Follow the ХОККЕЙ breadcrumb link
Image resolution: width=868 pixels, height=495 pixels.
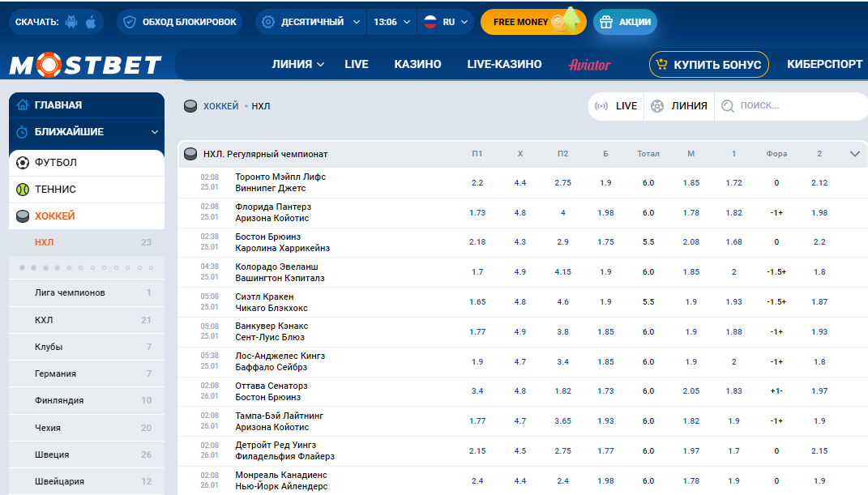[220, 105]
